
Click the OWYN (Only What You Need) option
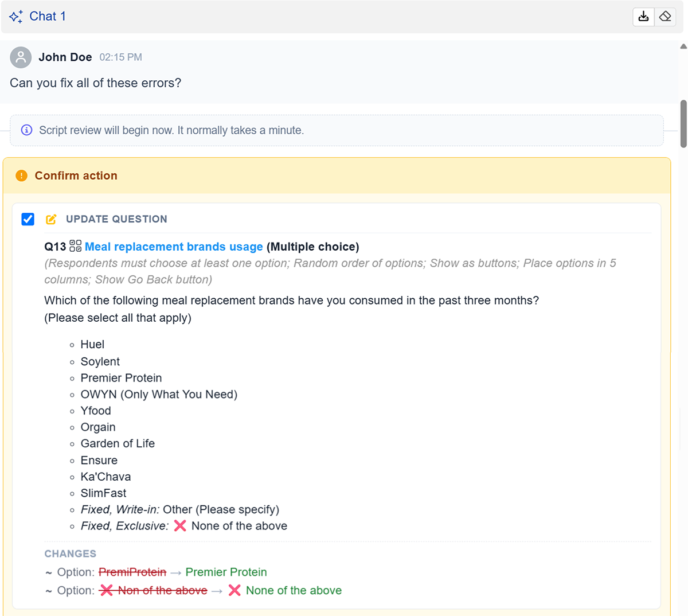click(x=159, y=395)
